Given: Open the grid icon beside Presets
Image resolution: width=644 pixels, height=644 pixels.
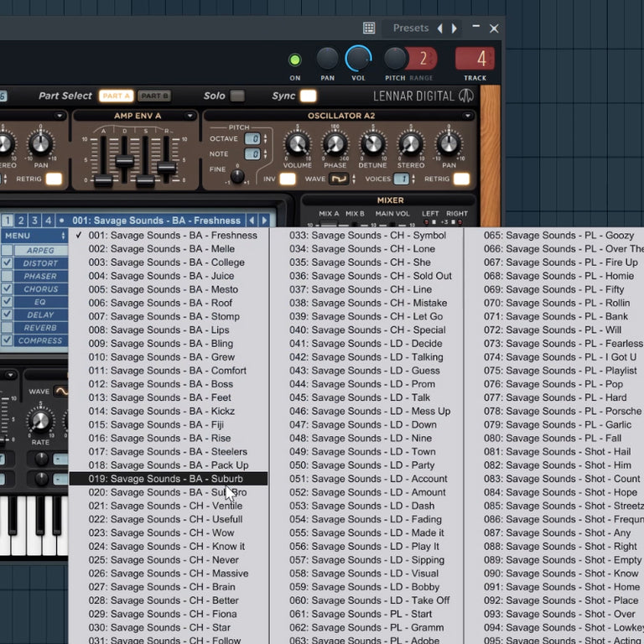Looking at the screenshot, I should click(x=369, y=28).
